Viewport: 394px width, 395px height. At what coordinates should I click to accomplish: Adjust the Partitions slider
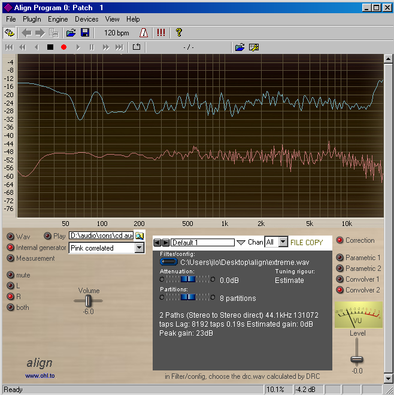[x=187, y=297]
